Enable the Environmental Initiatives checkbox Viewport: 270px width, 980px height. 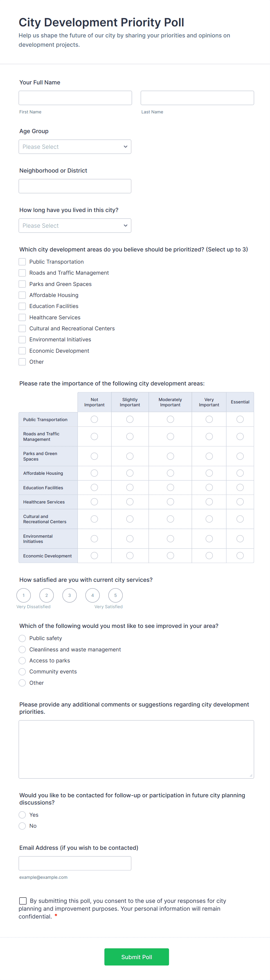click(22, 340)
